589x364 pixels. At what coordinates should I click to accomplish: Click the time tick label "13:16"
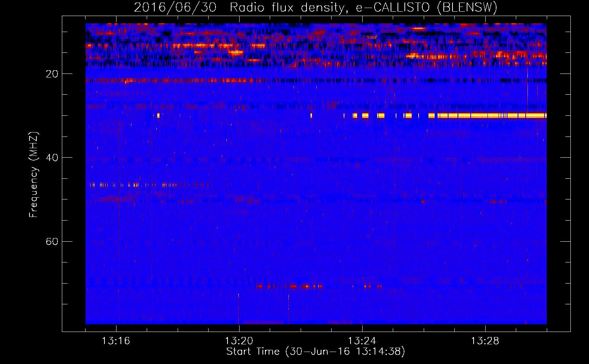click(116, 341)
